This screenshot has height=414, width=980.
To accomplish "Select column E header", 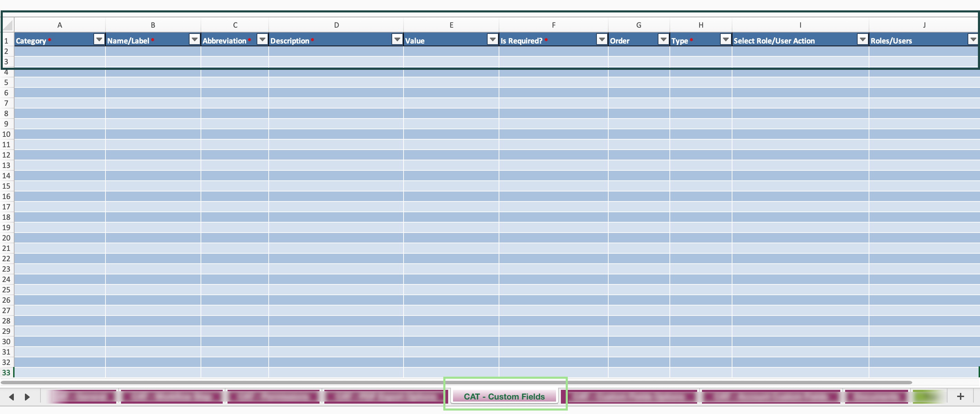I will [x=451, y=25].
